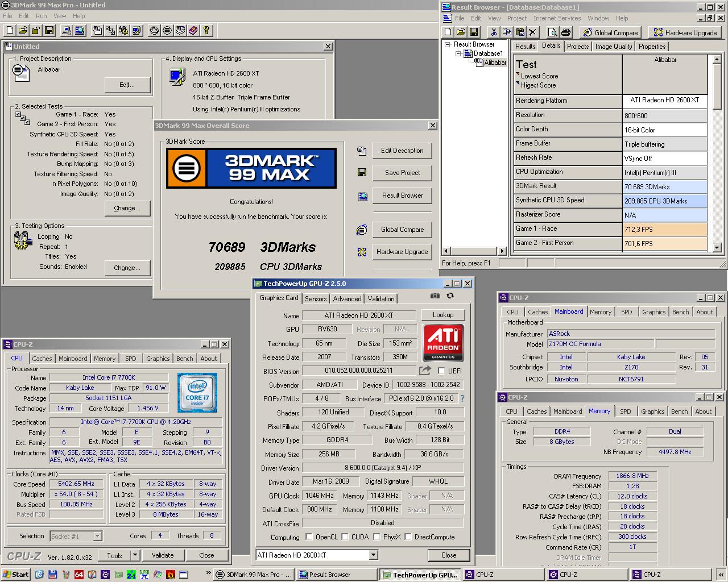Click the Save icon in Result Browser toolbar
The height and width of the screenshot is (582, 728).
tap(474, 32)
